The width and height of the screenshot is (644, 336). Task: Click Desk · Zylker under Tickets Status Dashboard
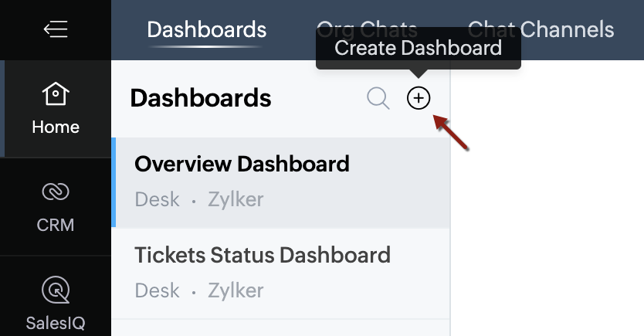click(198, 291)
